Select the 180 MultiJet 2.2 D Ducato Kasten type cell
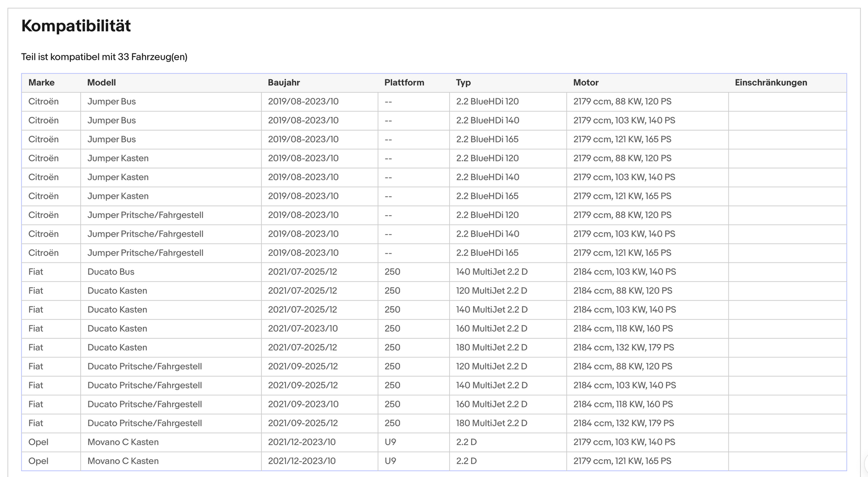 508,348
